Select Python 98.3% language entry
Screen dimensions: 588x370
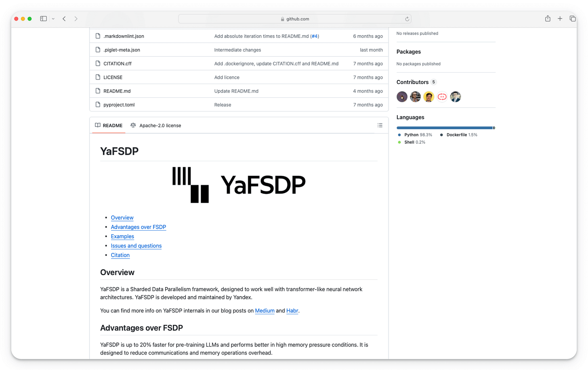point(415,135)
